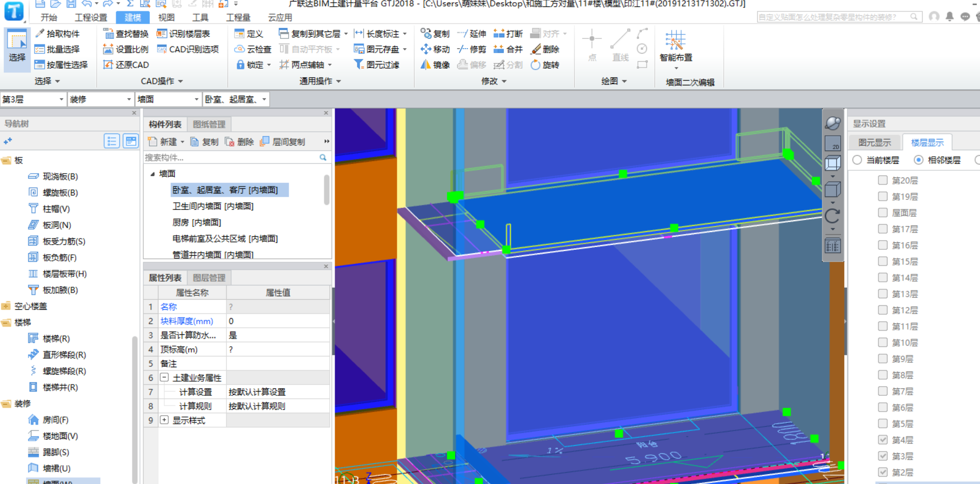Open the 卧室、起居室 component dropdown

236,100
